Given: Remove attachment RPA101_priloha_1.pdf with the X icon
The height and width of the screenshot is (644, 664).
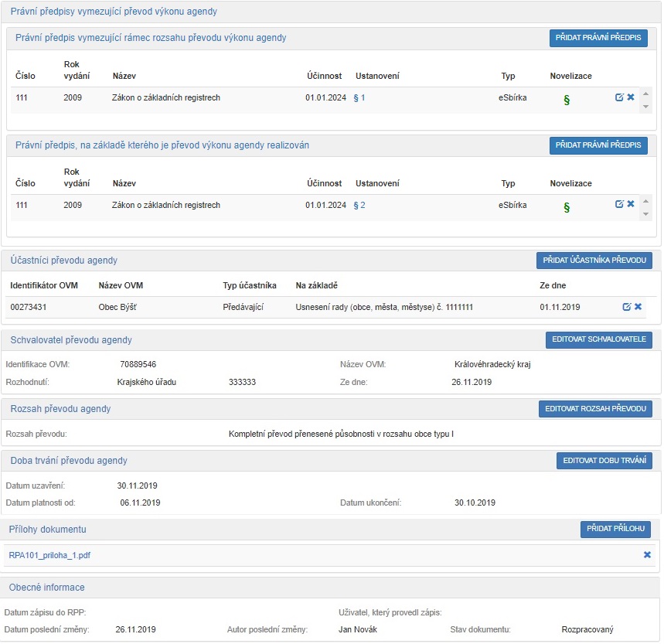Looking at the screenshot, I should pos(647,554).
